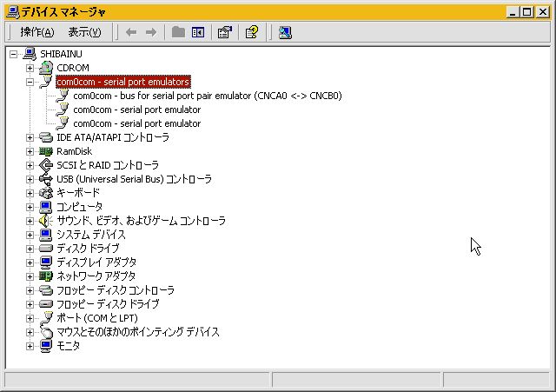
Task: Select the ポート (COM と LPT) label
Action: tap(97, 318)
